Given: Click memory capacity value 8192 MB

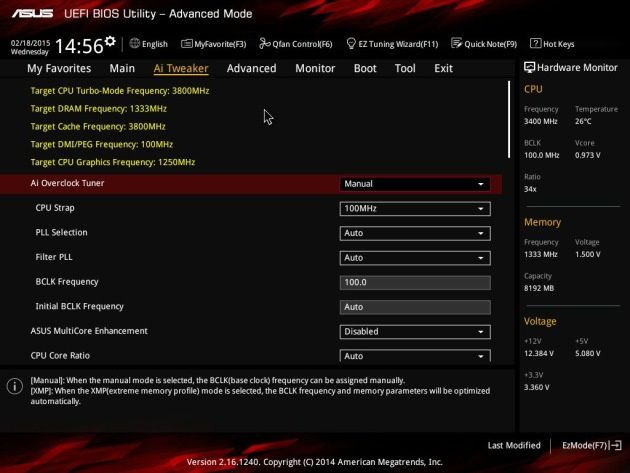Looking at the screenshot, I should [539, 288].
